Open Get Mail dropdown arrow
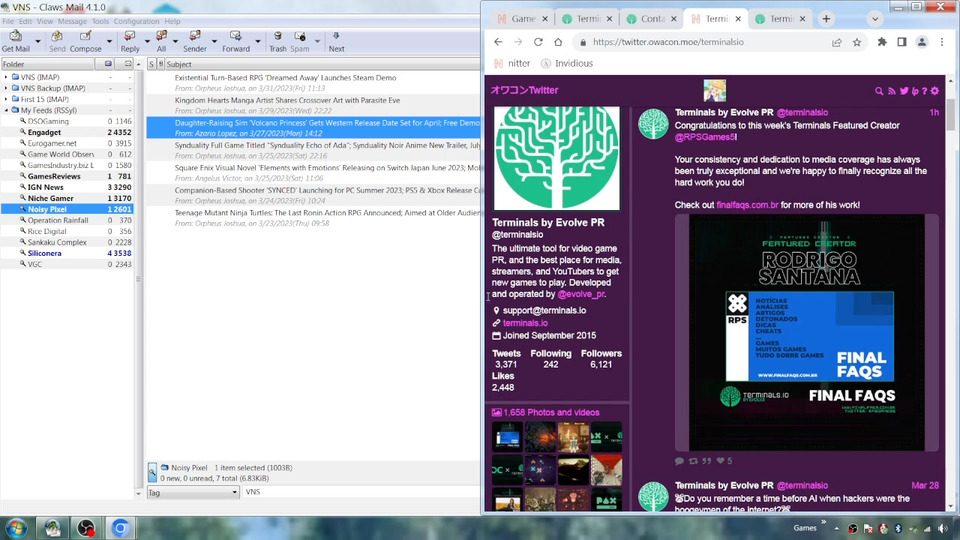Image resolution: width=960 pixels, height=540 pixels. (37, 42)
